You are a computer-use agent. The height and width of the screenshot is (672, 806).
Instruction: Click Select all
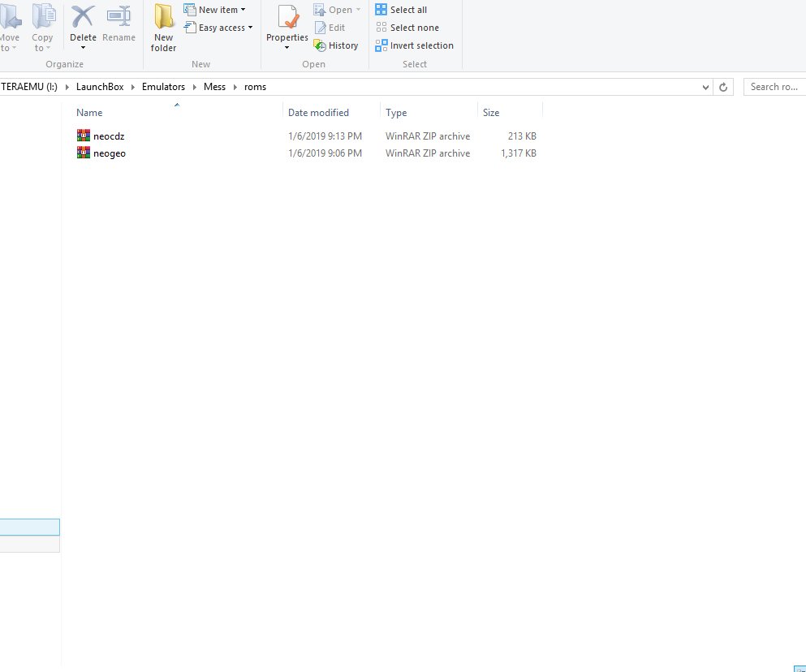(401, 10)
